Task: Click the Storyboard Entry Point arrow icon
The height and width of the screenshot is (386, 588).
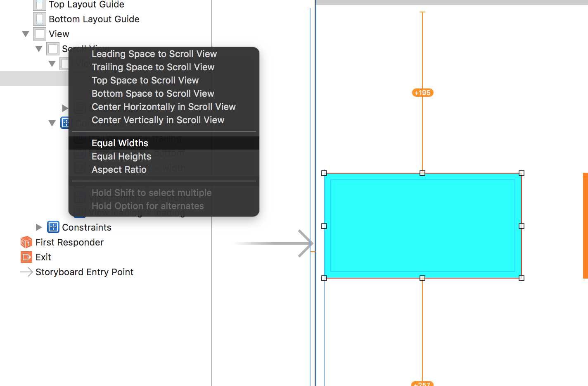Action: pyautogui.click(x=26, y=272)
